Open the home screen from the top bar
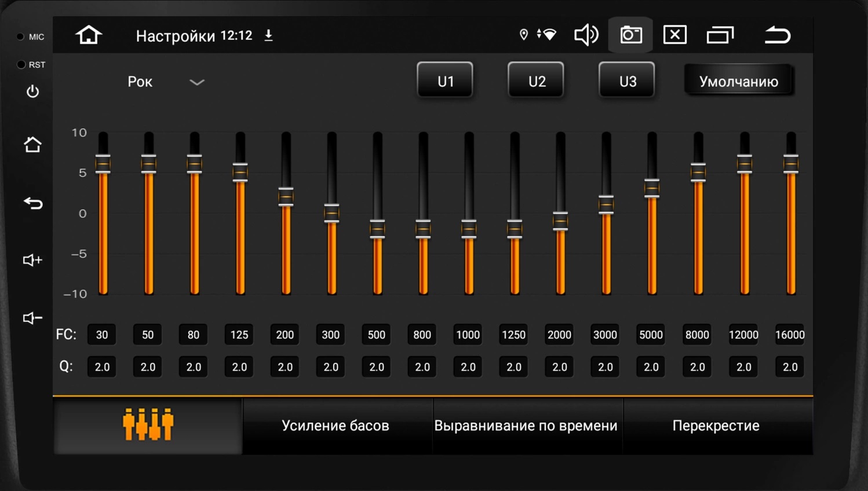Screen dimensions: 868x491 point(88,35)
